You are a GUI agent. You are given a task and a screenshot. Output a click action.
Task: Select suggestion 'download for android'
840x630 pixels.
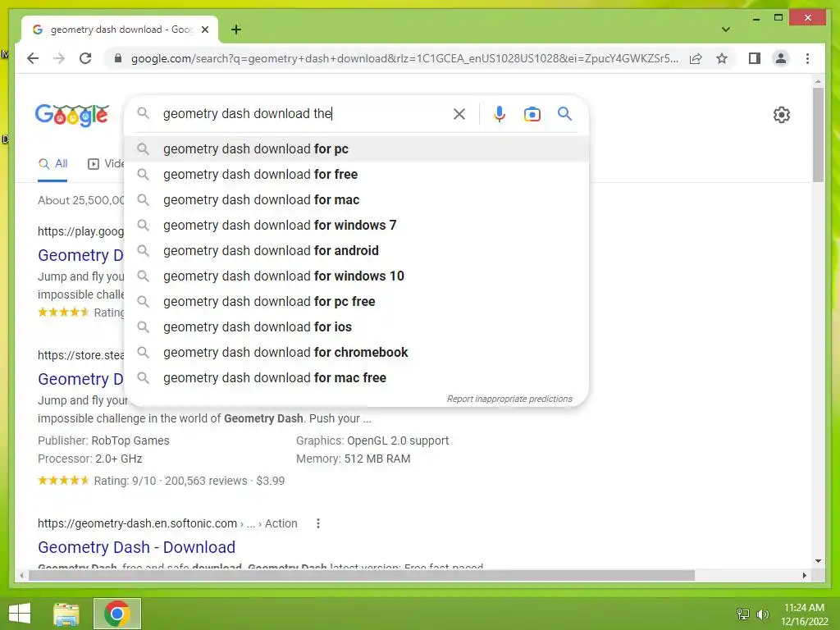pos(356,251)
